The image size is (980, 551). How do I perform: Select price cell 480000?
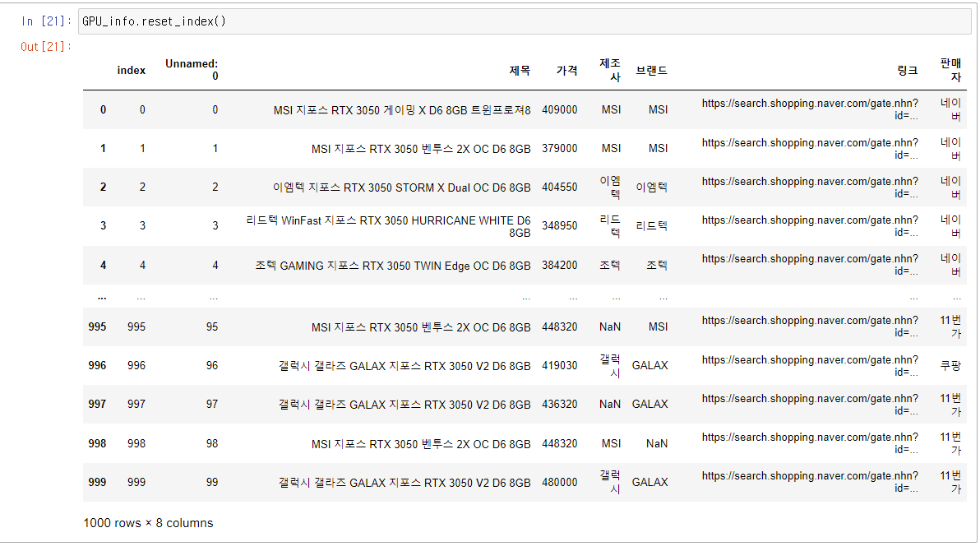(559, 482)
